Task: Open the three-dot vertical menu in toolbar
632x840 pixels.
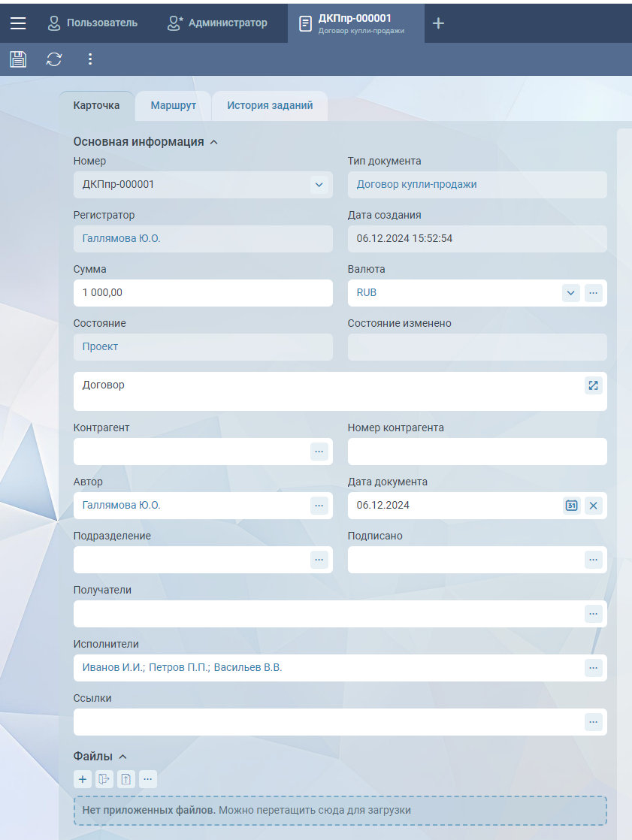Action: (x=90, y=59)
